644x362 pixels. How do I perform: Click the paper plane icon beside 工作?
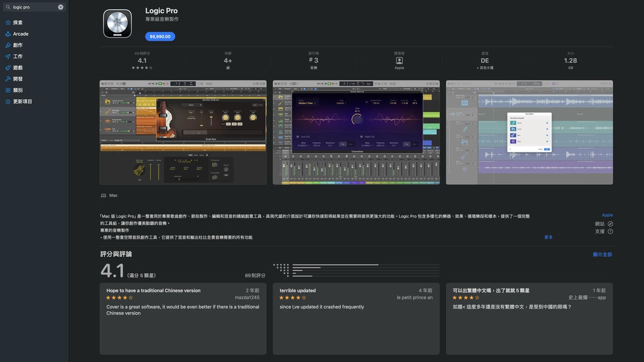point(8,56)
